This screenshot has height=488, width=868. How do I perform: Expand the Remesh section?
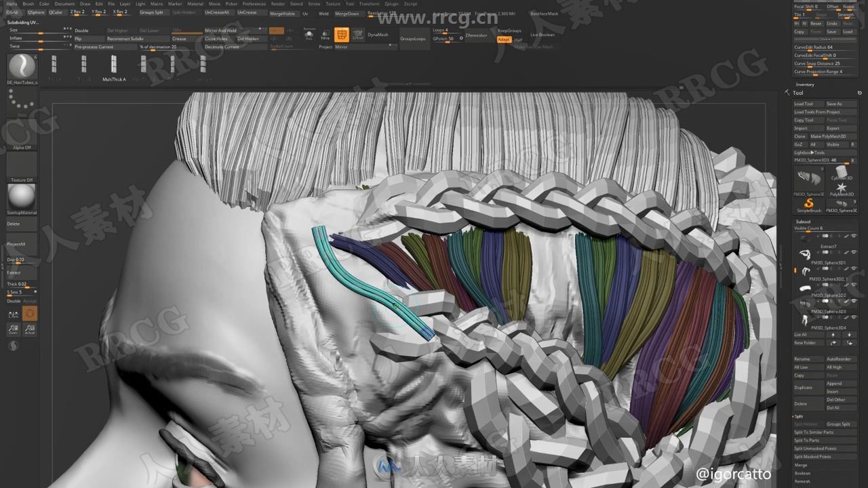[802, 481]
